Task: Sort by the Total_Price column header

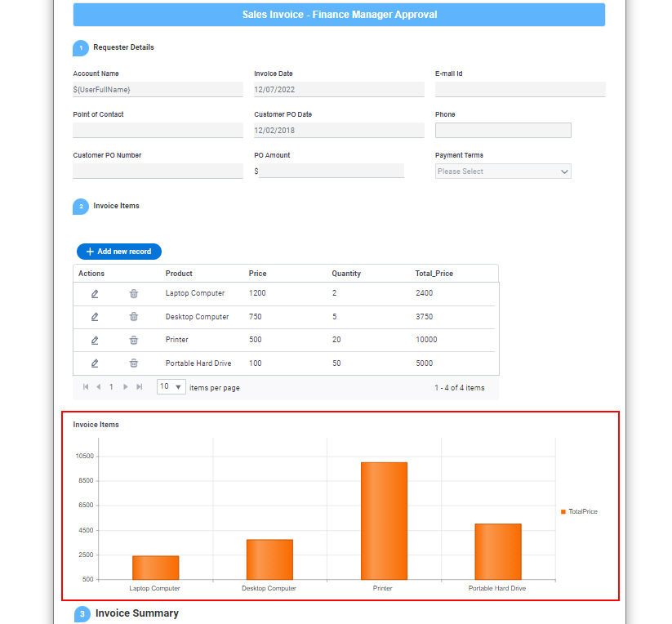Action: tap(434, 274)
